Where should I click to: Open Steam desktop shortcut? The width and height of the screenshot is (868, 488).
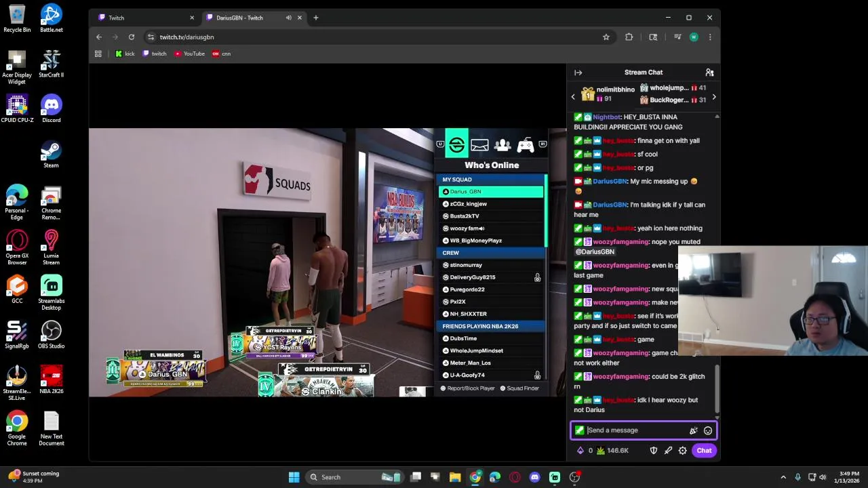pyautogui.click(x=51, y=155)
